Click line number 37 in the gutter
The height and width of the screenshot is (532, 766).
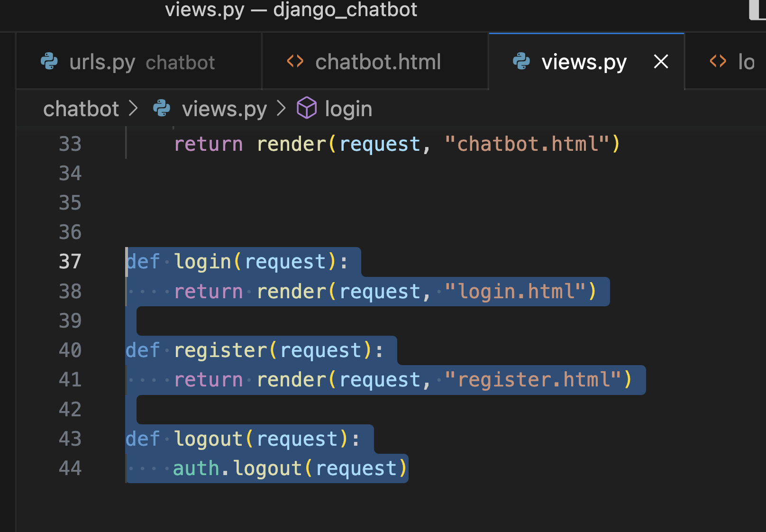(x=70, y=261)
